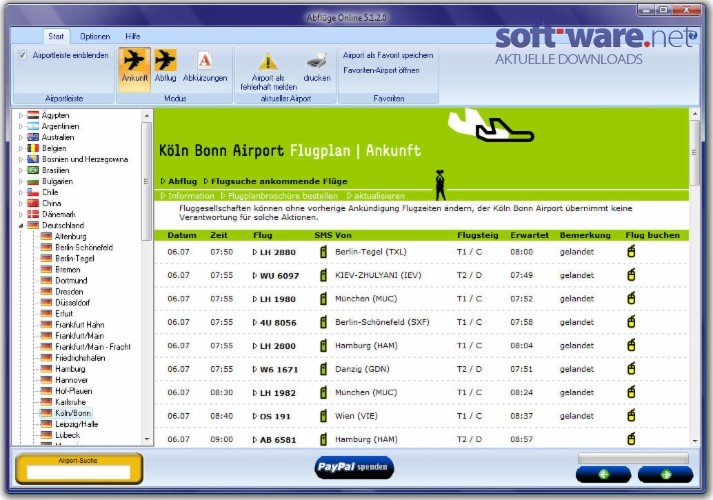The height and width of the screenshot is (500, 713).
Task: Click book-flight mouse icon for LH 1980
Action: tap(631, 298)
